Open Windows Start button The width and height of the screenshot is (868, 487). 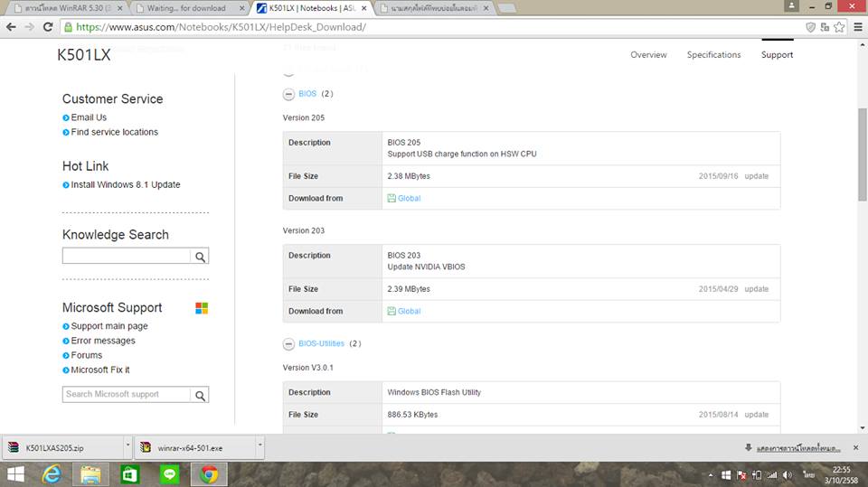point(15,474)
